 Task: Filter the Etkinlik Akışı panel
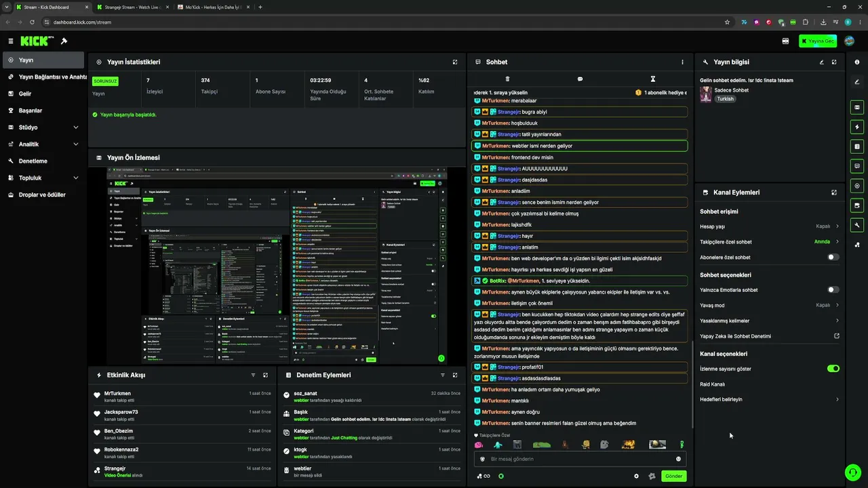[x=253, y=375]
